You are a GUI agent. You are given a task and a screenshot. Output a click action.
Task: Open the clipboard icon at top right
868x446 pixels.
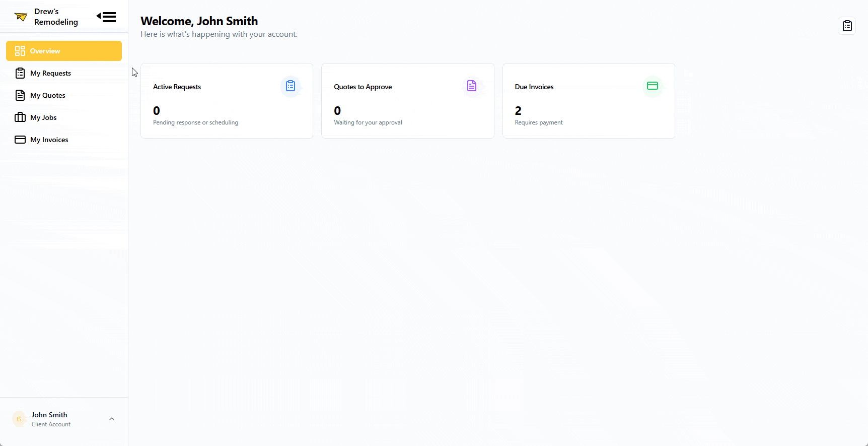pos(847,26)
